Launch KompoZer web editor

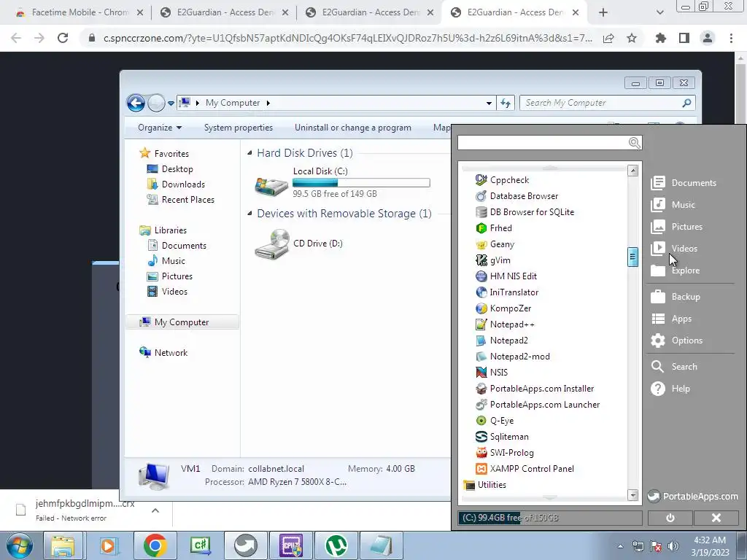503,308
